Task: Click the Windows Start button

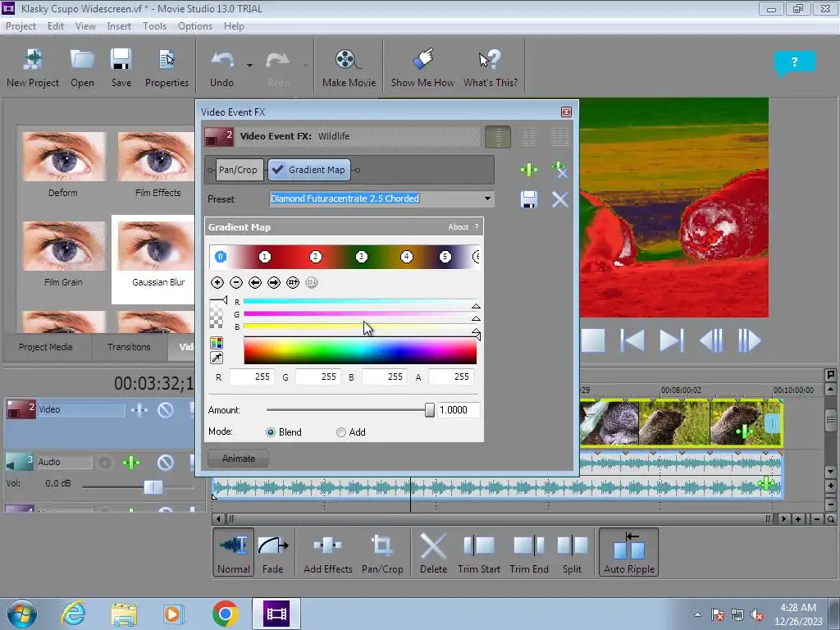Action: [x=22, y=614]
